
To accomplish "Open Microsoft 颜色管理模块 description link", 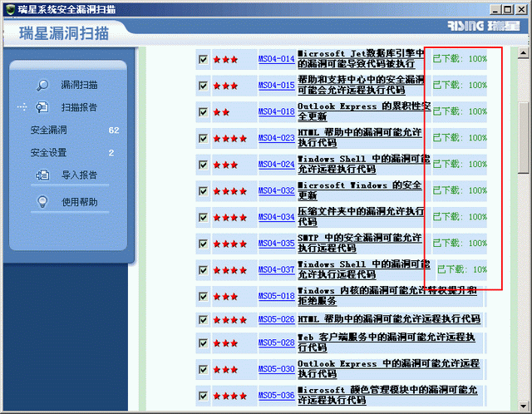I will [x=387, y=395].
